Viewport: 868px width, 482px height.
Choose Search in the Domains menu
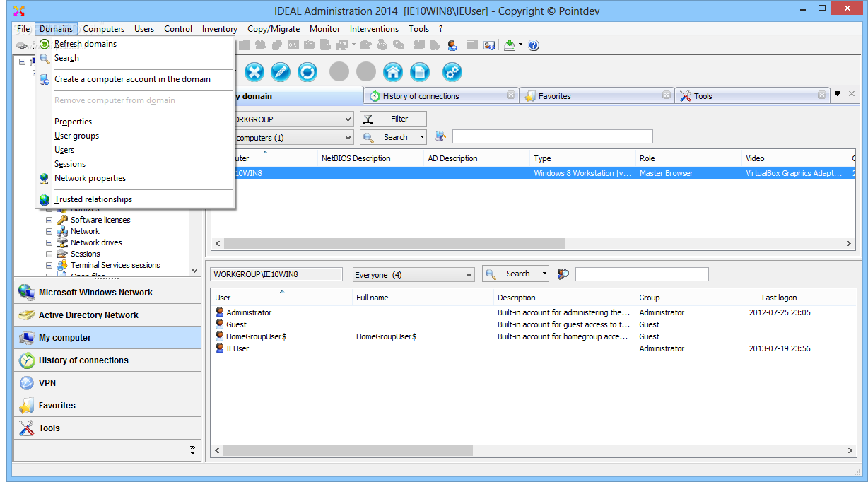tap(66, 58)
